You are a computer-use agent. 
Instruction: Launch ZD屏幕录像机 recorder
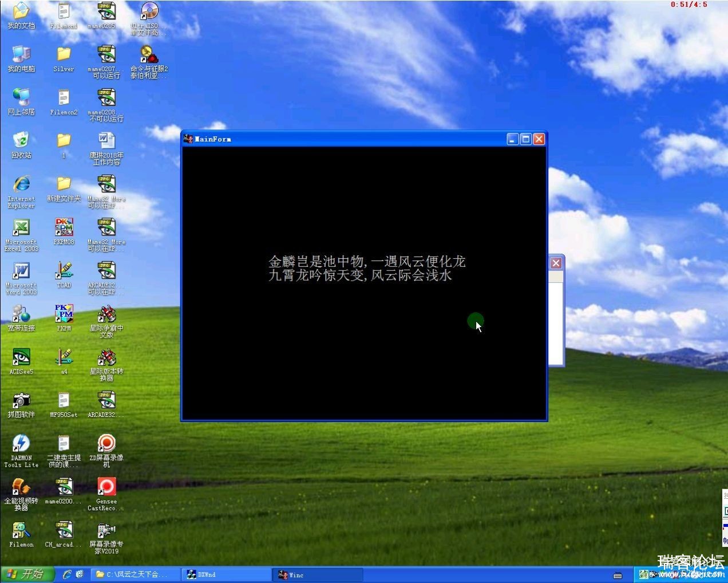coord(106,451)
